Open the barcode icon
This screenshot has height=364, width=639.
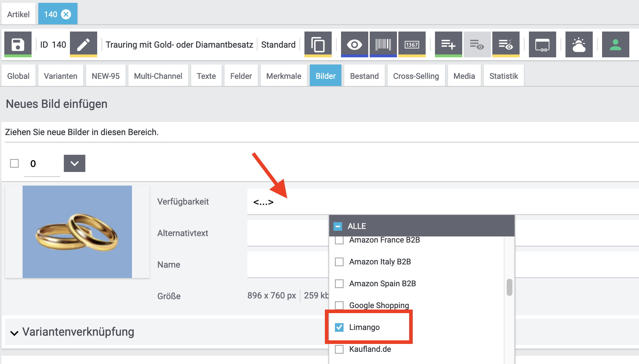pos(383,44)
